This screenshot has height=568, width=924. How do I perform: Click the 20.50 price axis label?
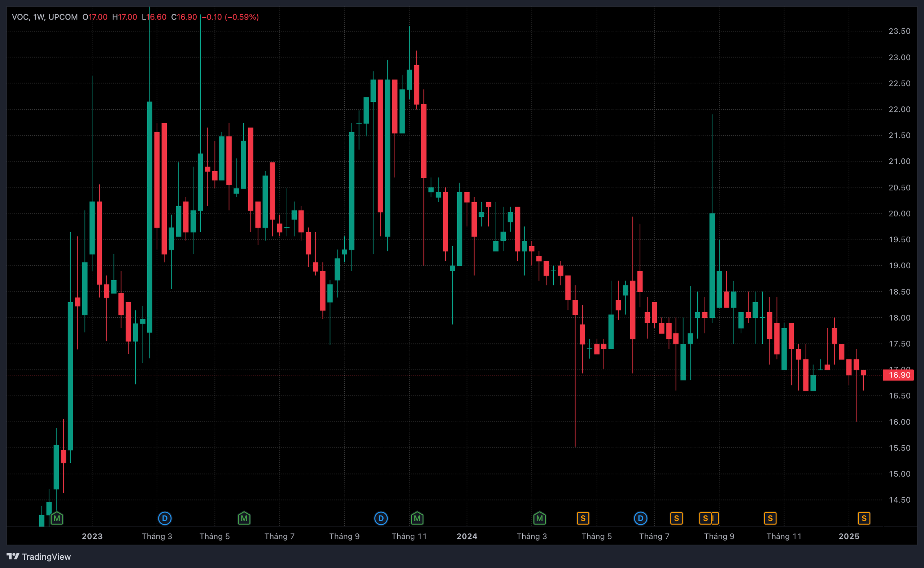pos(899,188)
